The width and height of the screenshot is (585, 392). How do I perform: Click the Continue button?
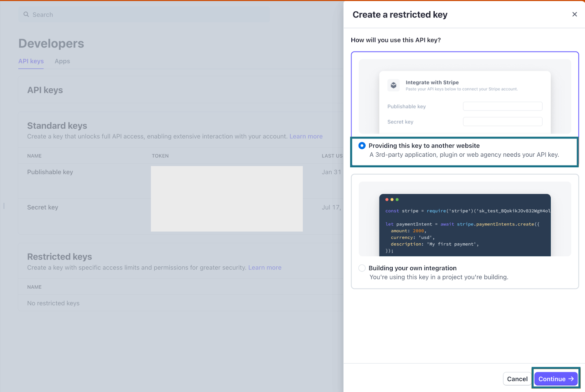click(x=556, y=379)
